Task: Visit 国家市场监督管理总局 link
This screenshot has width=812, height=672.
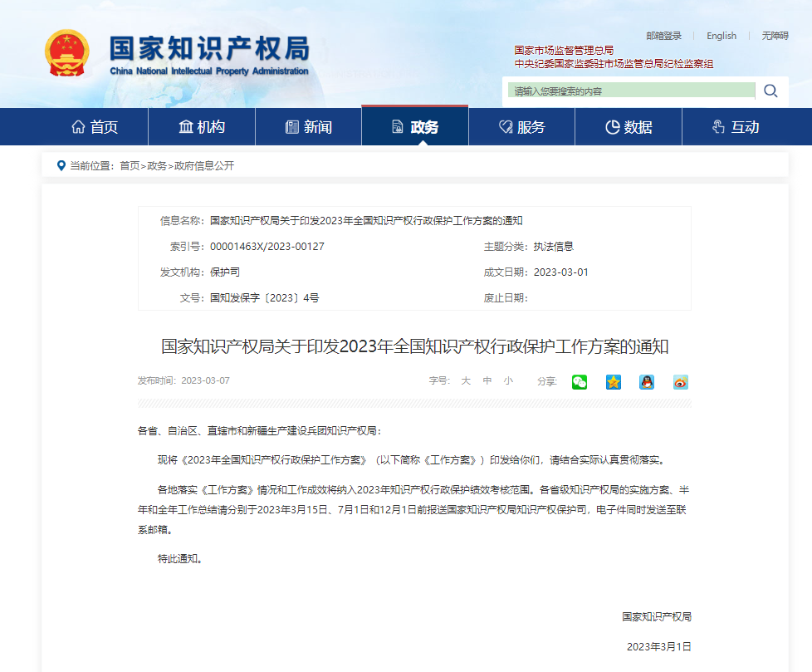Action: pyautogui.click(x=564, y=51)
